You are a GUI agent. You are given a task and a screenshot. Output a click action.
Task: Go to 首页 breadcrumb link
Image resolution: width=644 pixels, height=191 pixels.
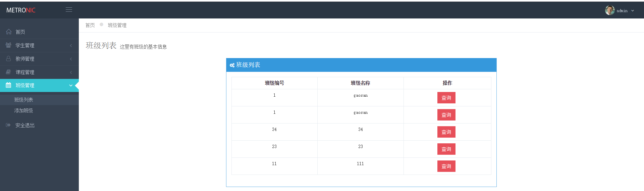coord(90,25)
